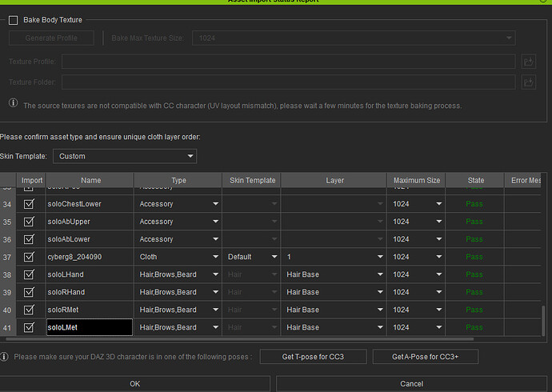The width and height of the screenshot is (552, 392).
Task: Click the Name column header
Action: [x=90, y=181]
